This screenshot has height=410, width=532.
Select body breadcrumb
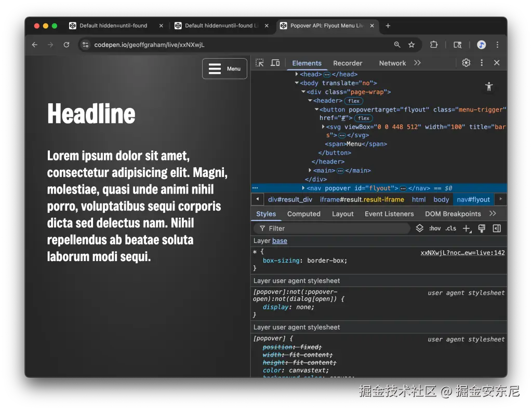441,199
